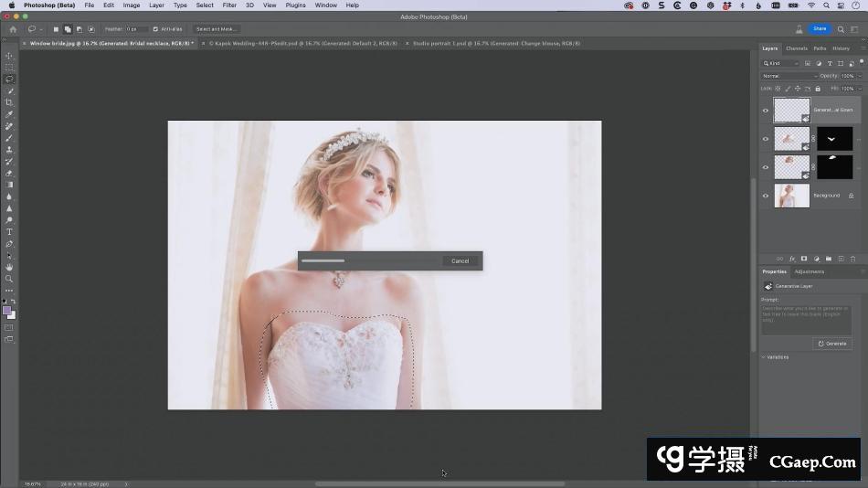The width and height of the screenshot is (868, 488).
Task: Hide the top Generative layer eye
Action: coord(766,111)
